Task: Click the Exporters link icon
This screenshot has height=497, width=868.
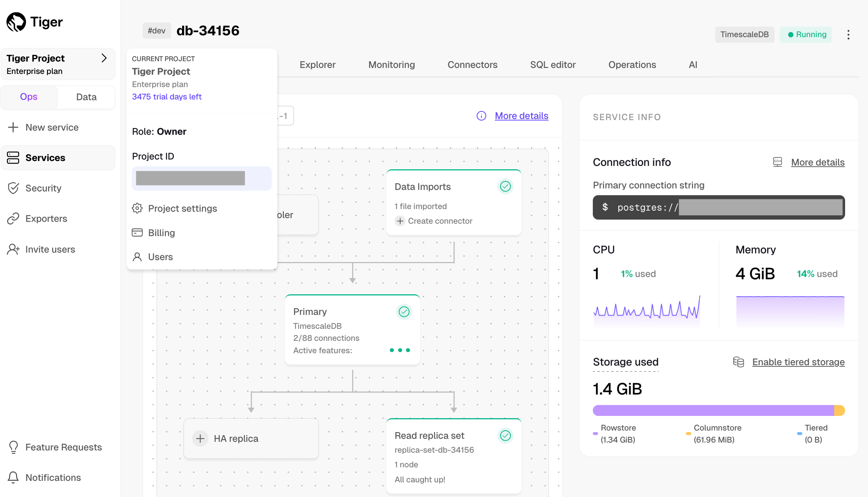Action: tap(13, 218)
